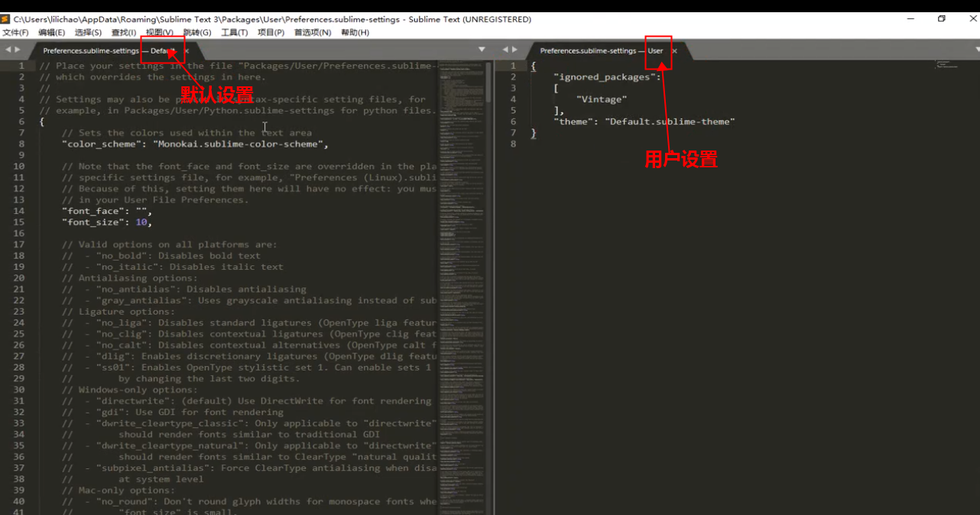
Task: Click the "Antialiasing options:" comment
Action: (130, 278)
